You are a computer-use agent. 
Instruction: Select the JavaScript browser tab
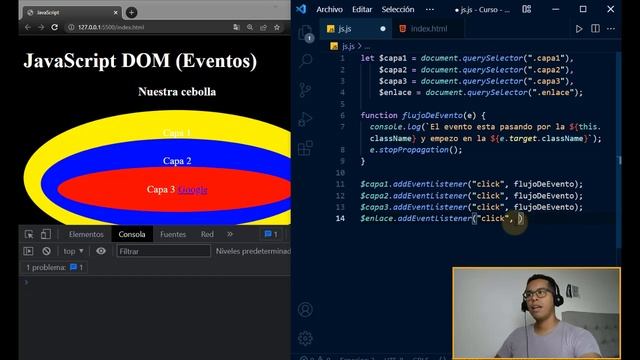[71, 13]
